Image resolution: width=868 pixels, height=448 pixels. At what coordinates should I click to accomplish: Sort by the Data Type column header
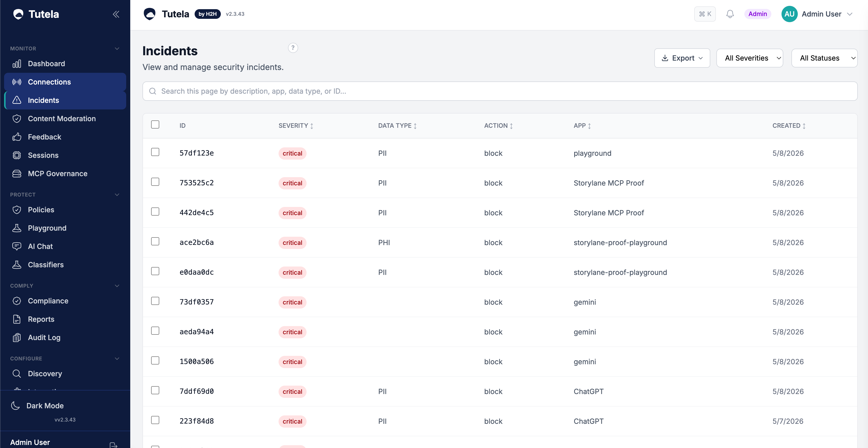[397, 126]
